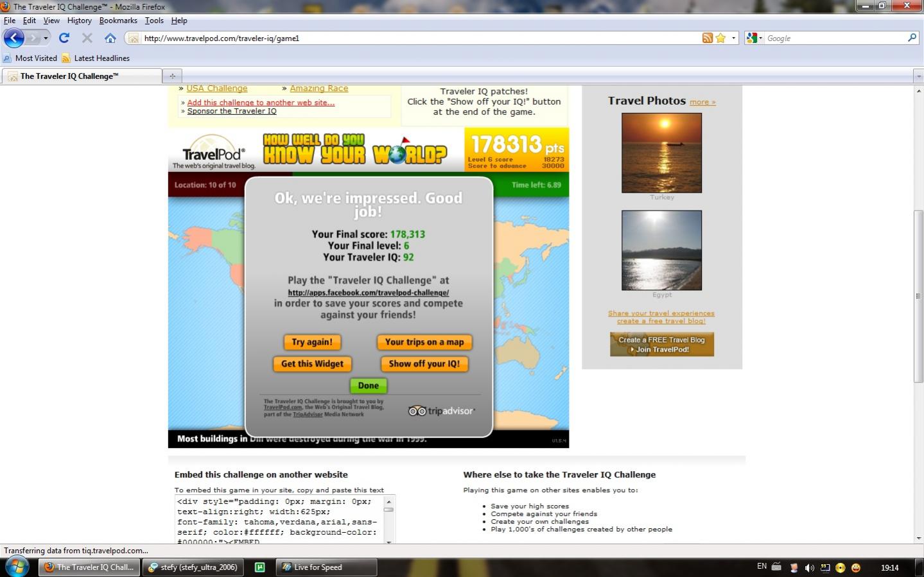Click into the Google search box

pyautogui.click(x=835, y=39)
